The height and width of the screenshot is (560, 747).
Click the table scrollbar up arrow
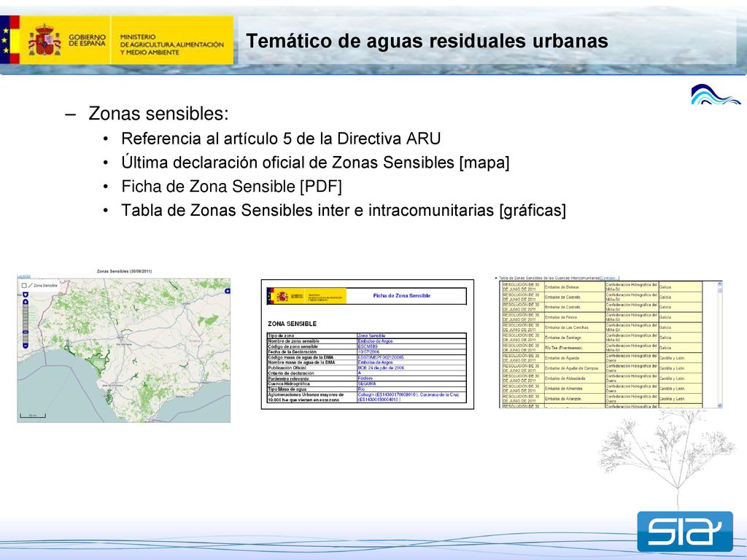tap(720, 284)
